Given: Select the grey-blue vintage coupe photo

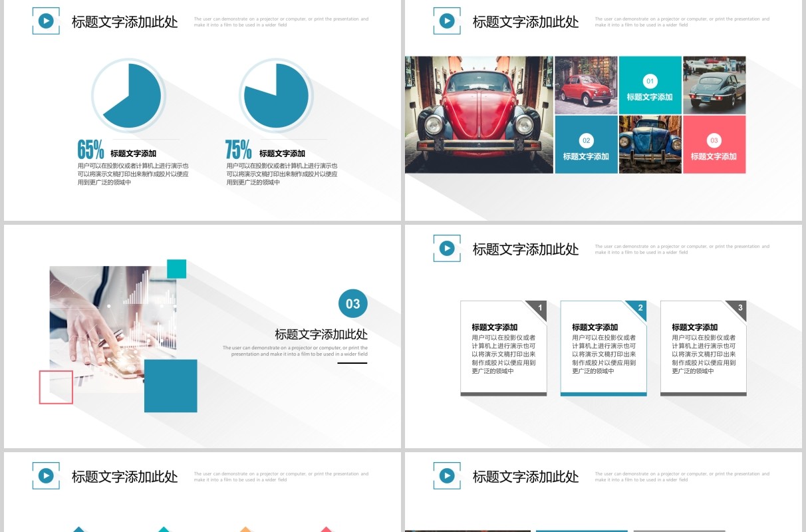Looking at the screenshot, I should pos(714,85).
